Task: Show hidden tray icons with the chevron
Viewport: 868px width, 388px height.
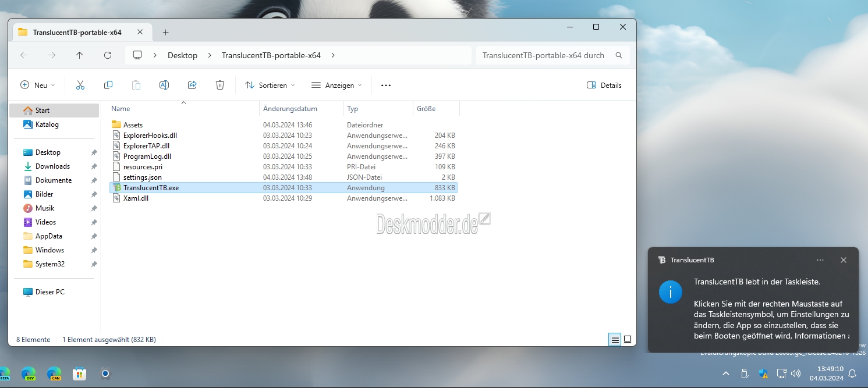Action: pos(725,373)
